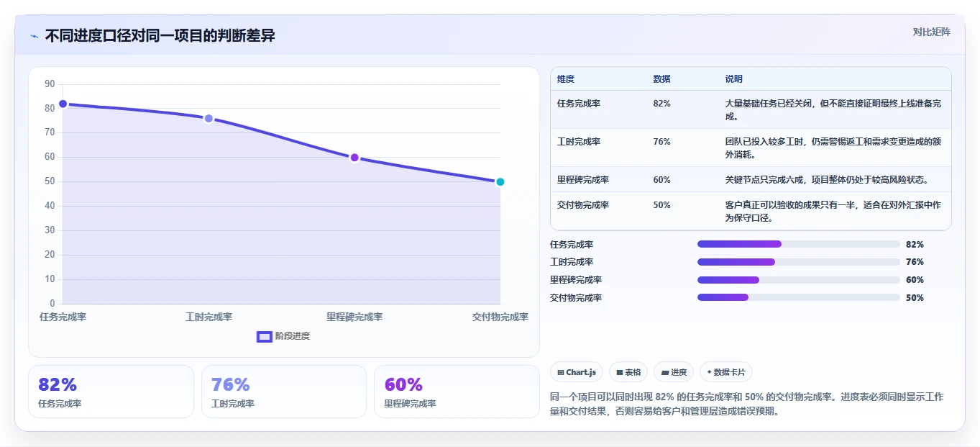Click the 数据卡片 sparkle icon

(x=710, y=372)
